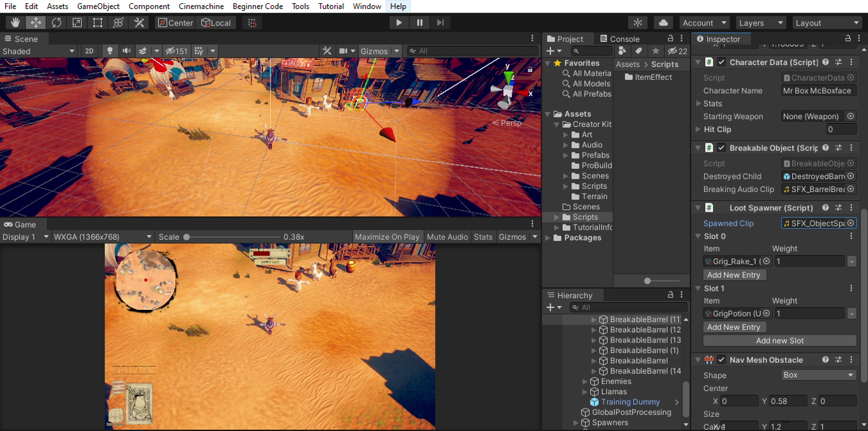The image size is (868, 431).
Task: Open WXGA resolution dropdown
Action: (x=103, y=237)
